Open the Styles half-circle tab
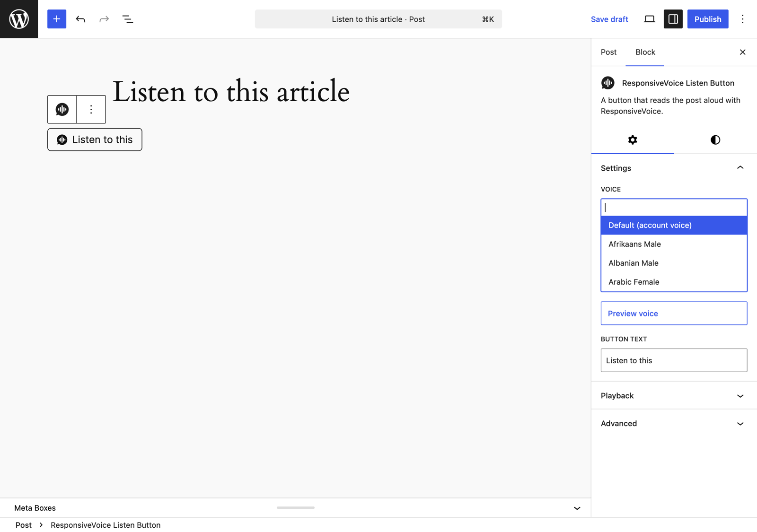The height and width of the screenshot is (532, 757). (715, 140)
